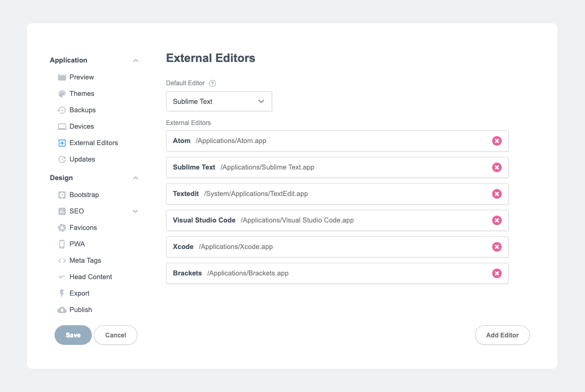Select External Editors in the sidebar

click(94, 142)
